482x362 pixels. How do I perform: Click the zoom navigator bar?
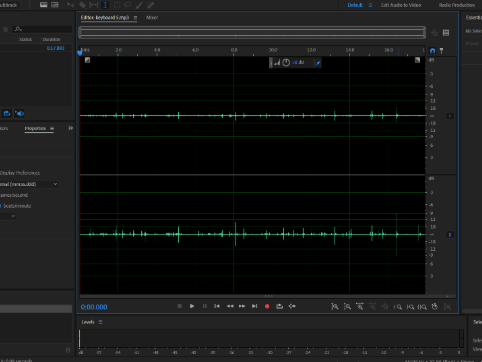click(252, 33)
